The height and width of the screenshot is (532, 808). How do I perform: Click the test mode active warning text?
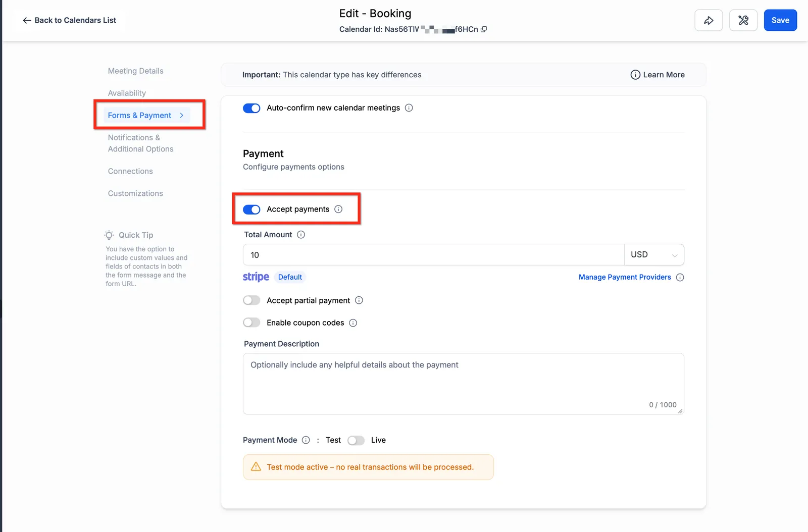370,467
